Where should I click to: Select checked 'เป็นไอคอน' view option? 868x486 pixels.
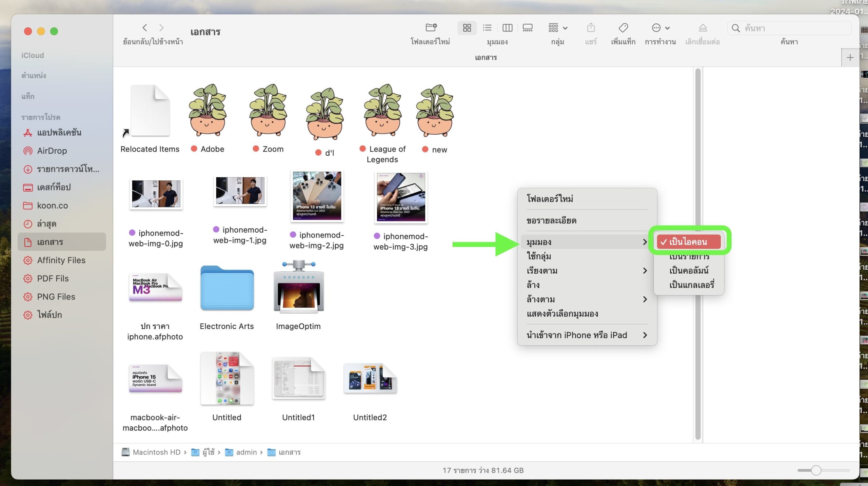pyautogui.click(x=688, y=242)
